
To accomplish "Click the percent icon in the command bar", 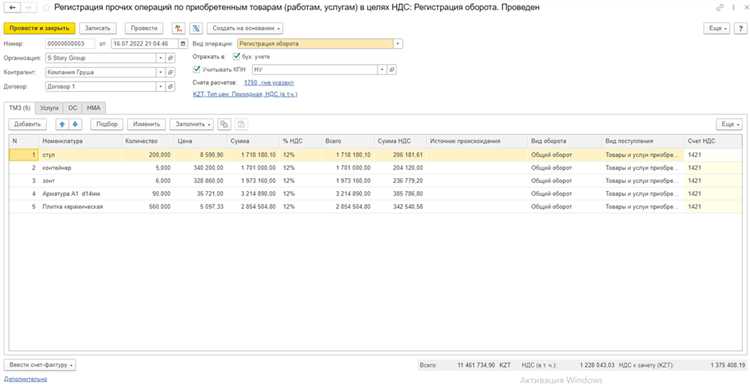I will 196,28.
